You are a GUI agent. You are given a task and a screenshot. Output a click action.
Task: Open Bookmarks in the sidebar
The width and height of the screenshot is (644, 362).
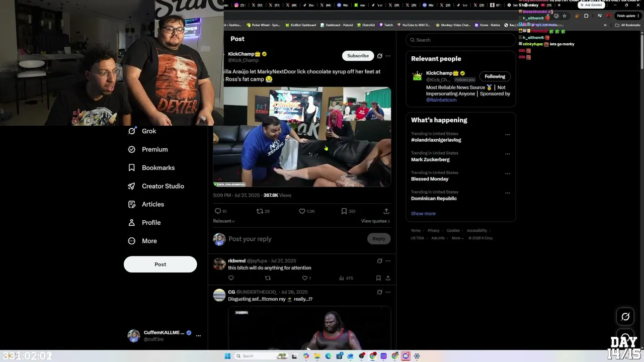(151, 168)
